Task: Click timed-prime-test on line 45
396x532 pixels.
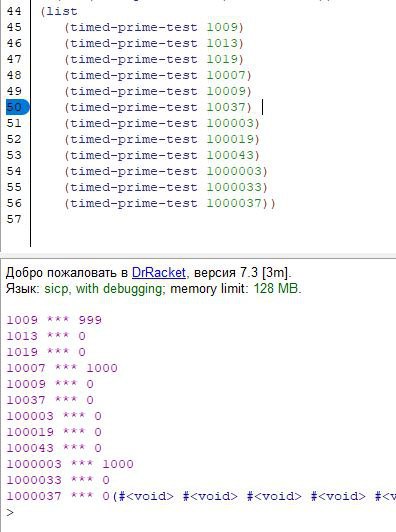Action: pyautogui.click(x=134, y=27)
